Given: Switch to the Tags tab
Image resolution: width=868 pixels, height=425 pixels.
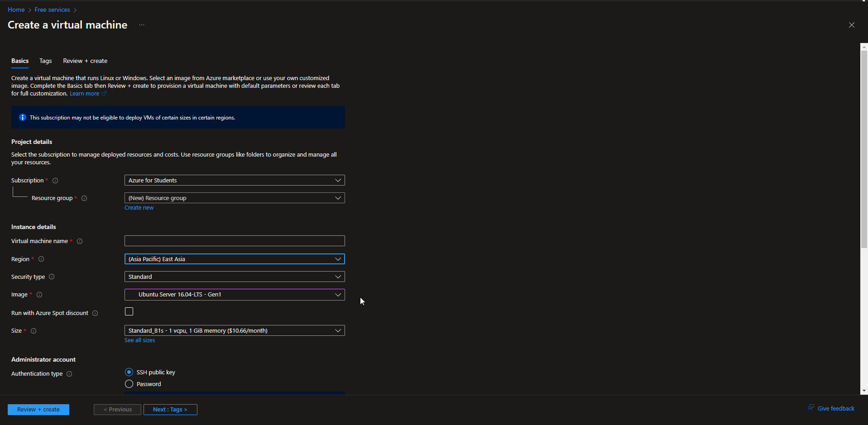Looking at the screenshot, I should point(45,61).
